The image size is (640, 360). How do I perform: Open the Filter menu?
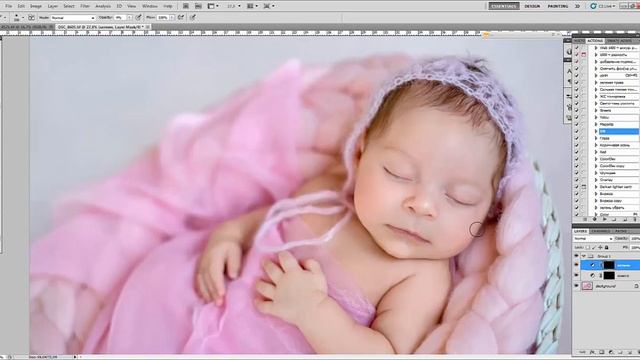[x=85, y=6]
